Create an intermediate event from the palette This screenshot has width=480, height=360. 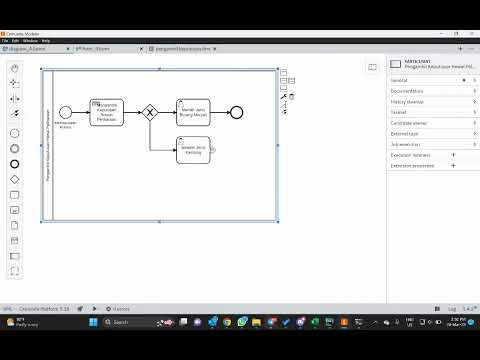[x=14, y=149]
